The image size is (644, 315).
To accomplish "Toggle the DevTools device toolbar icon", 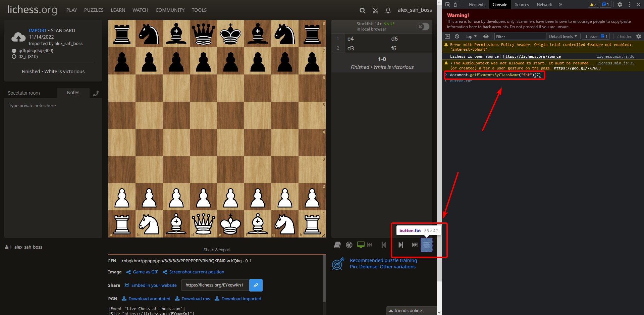I will pos(457,4).
